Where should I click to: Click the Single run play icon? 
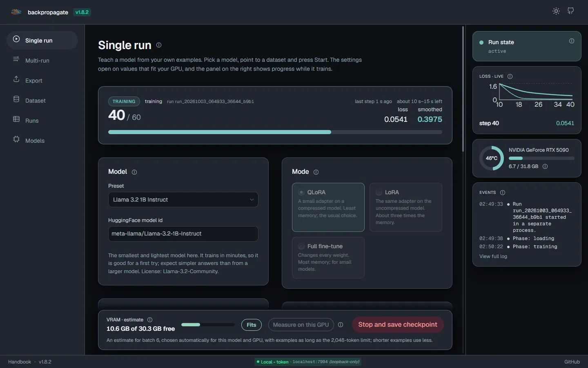[16, 39]
